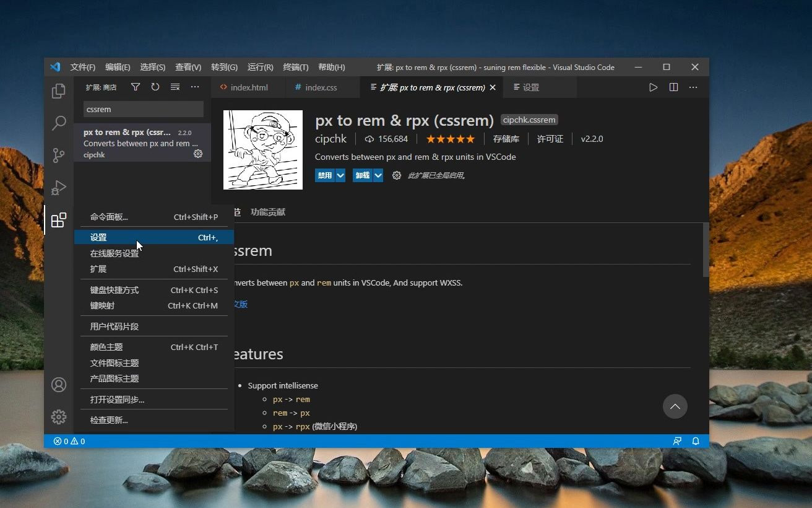Open notifications bell in status bar

click(x=696, y=441)
